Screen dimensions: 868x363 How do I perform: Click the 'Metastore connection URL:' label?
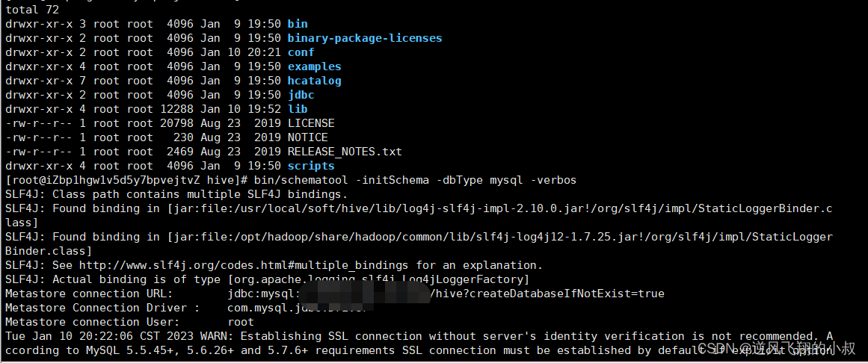coord(89,294)
